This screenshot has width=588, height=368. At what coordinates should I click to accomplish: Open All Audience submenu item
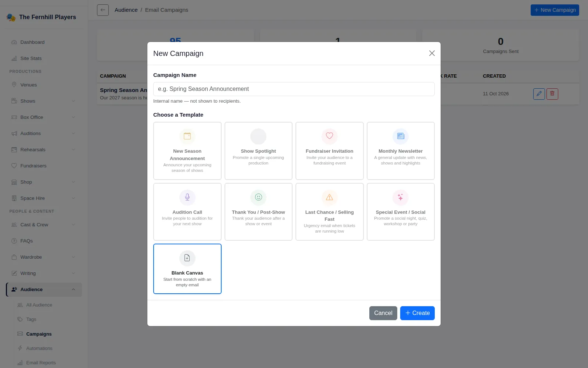pyautogui.click(x=48, y=305)
